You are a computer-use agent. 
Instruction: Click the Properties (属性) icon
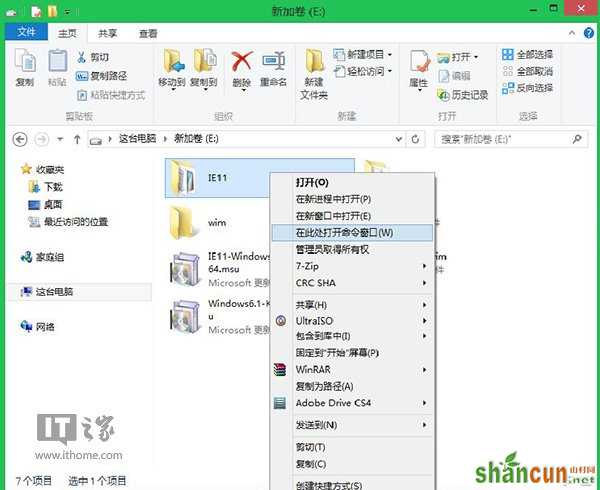pyautogui.click(x=419, y=61)
